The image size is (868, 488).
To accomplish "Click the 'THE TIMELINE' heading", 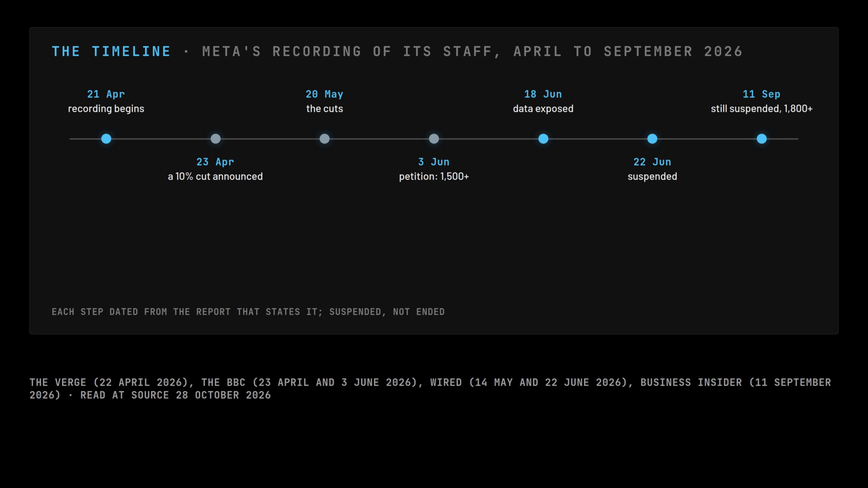I will 111,52.
